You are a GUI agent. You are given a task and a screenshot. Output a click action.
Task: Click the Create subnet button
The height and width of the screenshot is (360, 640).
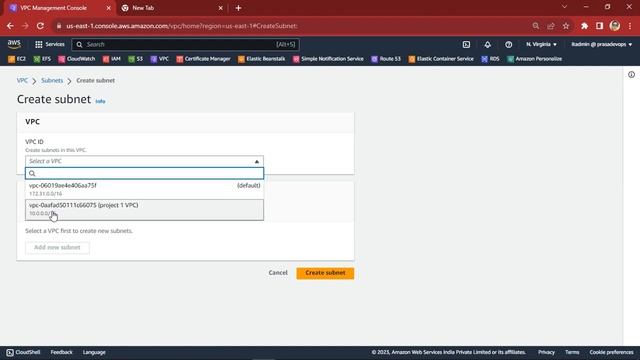pyautogui.click(x=325, y=273)
